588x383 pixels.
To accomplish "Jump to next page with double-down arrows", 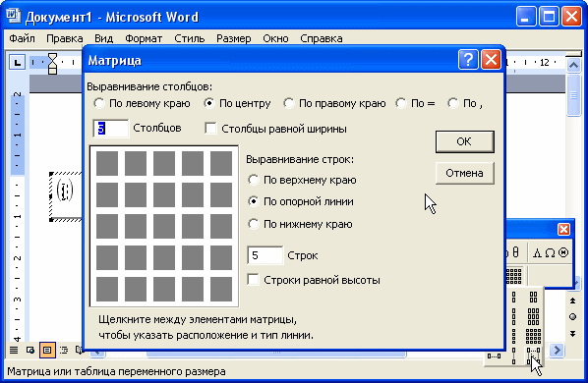I will tap(572, 334).
